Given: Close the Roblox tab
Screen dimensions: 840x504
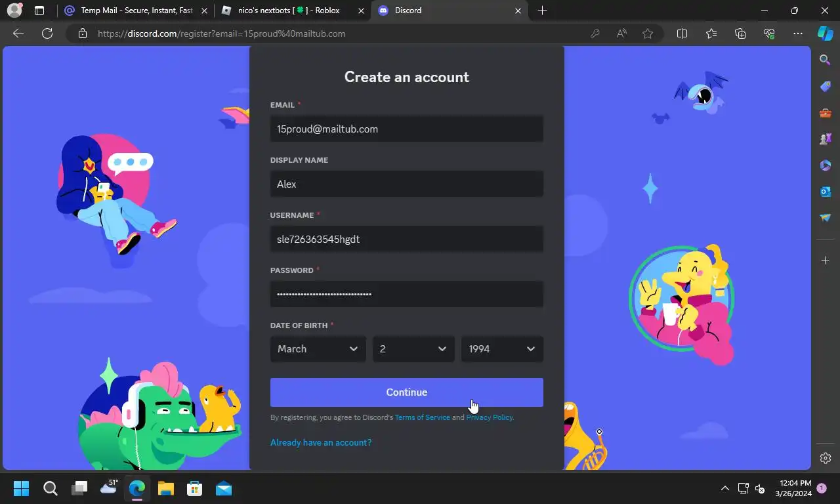Looking at the screenshot, I should tap(362, 10).
